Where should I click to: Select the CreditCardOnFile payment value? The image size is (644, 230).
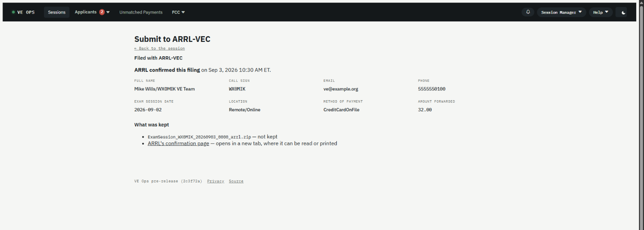coord(341,110)
